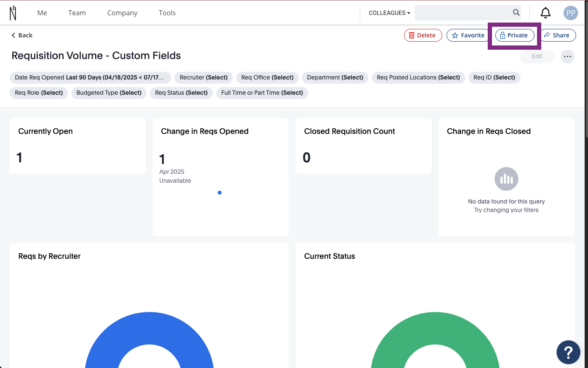
Task: Click the Change in Reqs Opened title
Action: click(x=205, y=131)
